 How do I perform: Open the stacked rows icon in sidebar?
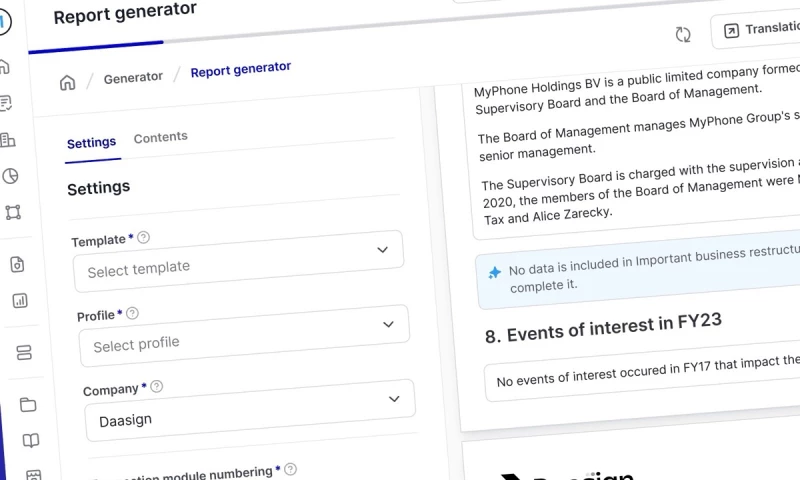tap(24, 352)
